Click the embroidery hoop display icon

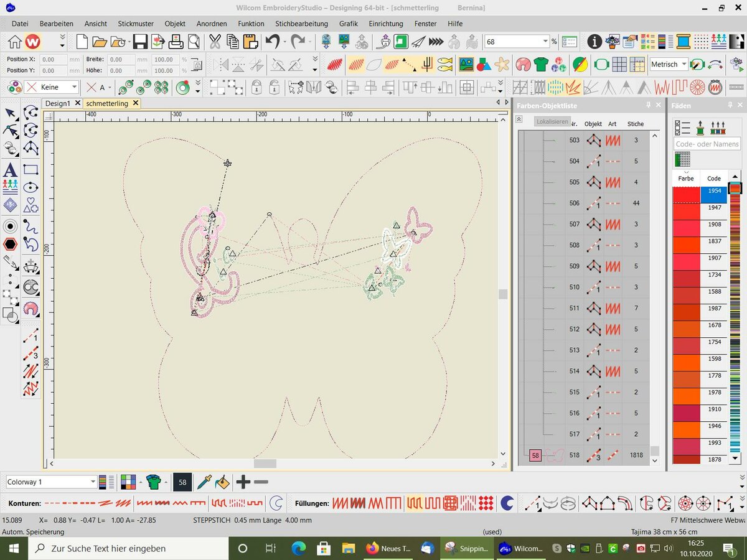pyautogui.click(x=601, y=65)
